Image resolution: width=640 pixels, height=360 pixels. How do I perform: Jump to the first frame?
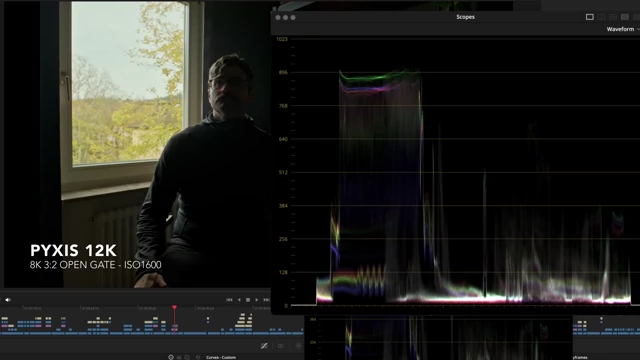tap(229, 300)
